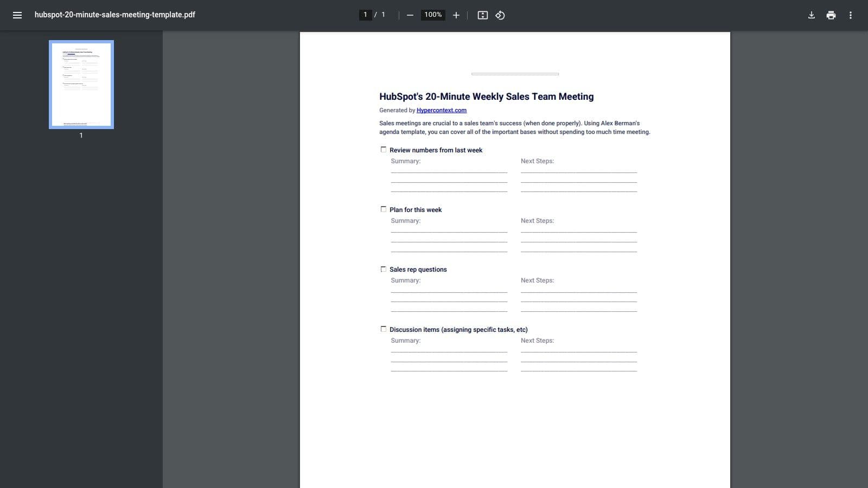Expand zoom level options at 100%
This screenshot has height=488, width=868.
pos(433,15)
